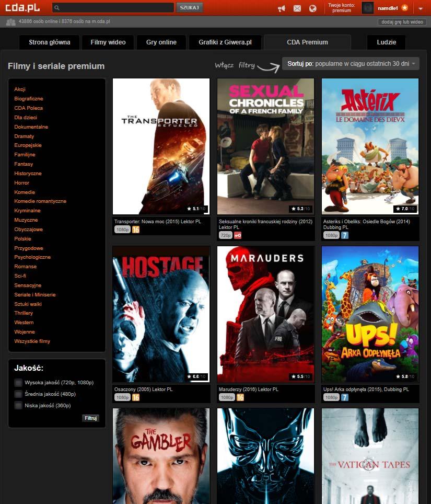Click the 5.5 star rating on Marauders
Screen dimensions: 431x504
(x=300, y=376)
